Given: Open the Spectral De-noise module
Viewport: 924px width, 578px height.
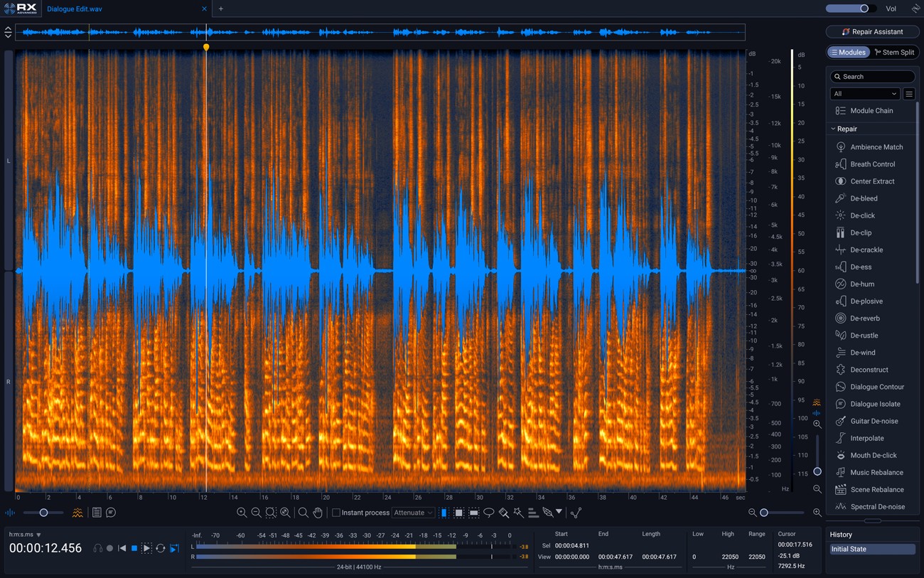Looking at the screenshot, I should click(876, 506).
